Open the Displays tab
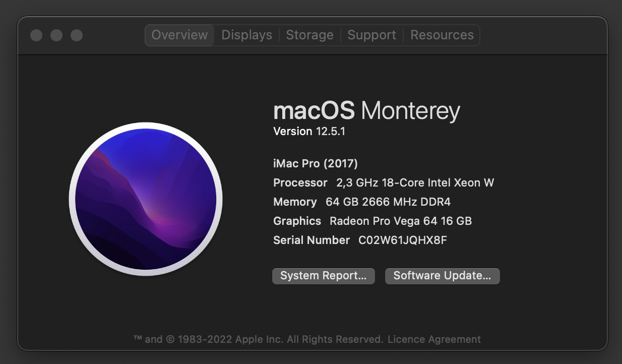 (x=247, y=35)
